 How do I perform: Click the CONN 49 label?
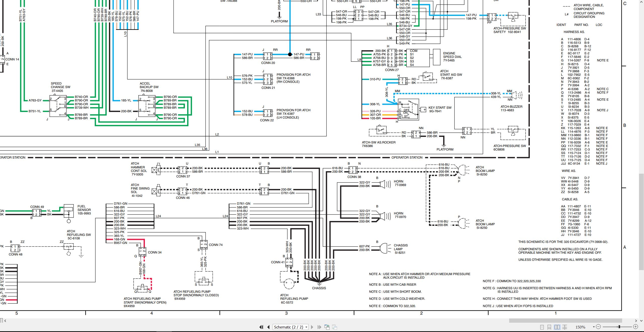click(37, 207)
